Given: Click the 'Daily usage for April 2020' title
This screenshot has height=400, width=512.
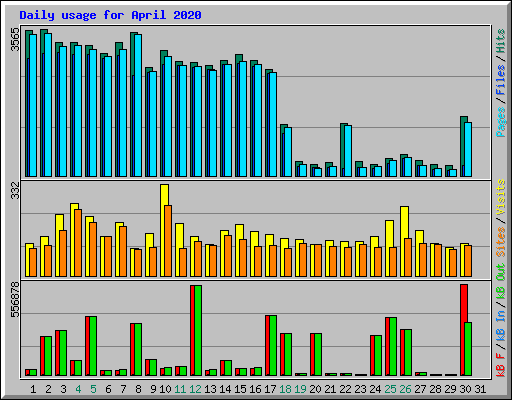Looking at the screenshot, I should [110, 15].
